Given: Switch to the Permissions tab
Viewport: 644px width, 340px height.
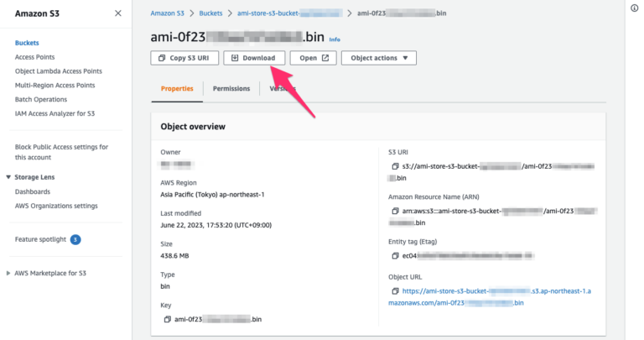Looking at the screenshot, I should (x=231, y=88).
